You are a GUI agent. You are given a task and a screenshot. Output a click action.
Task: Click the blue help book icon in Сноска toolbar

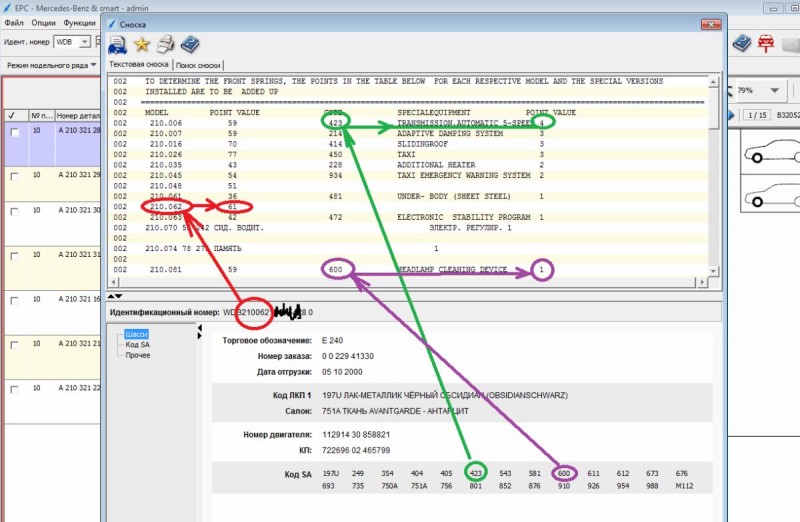click(190, 44)
